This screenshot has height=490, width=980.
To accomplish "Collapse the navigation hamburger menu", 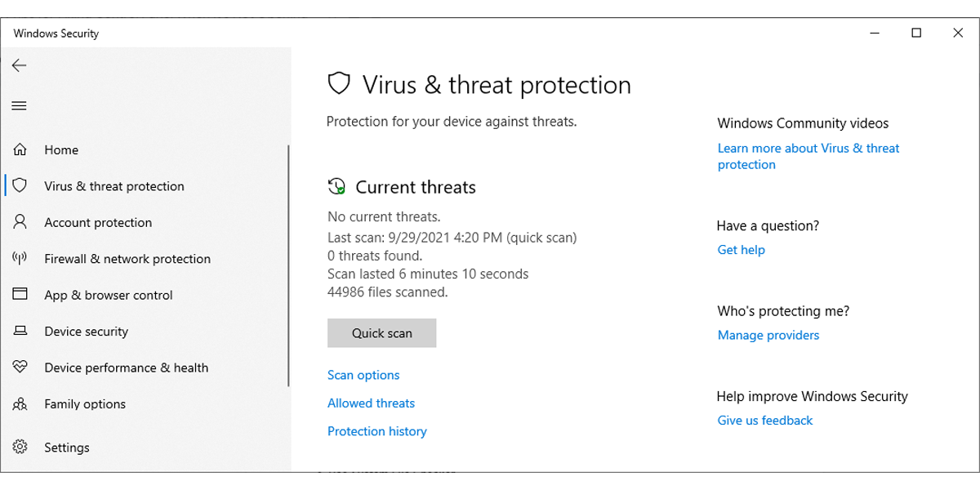I will coord(20,106).
